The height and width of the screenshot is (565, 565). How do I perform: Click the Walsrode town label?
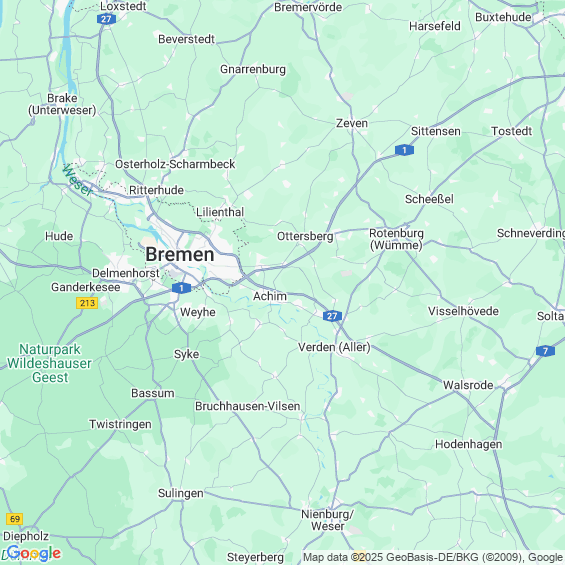pos(468,385)
